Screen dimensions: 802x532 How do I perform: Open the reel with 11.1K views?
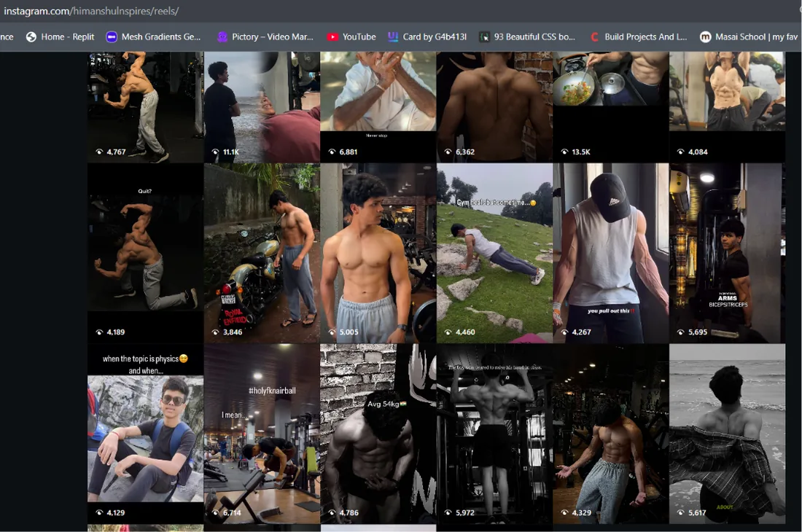[x=262, y=107]
